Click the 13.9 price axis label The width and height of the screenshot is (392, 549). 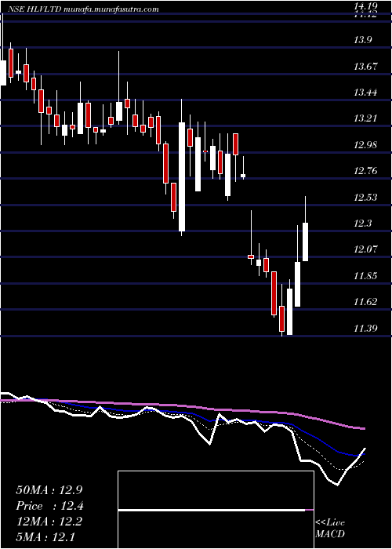tap(362, 40)
